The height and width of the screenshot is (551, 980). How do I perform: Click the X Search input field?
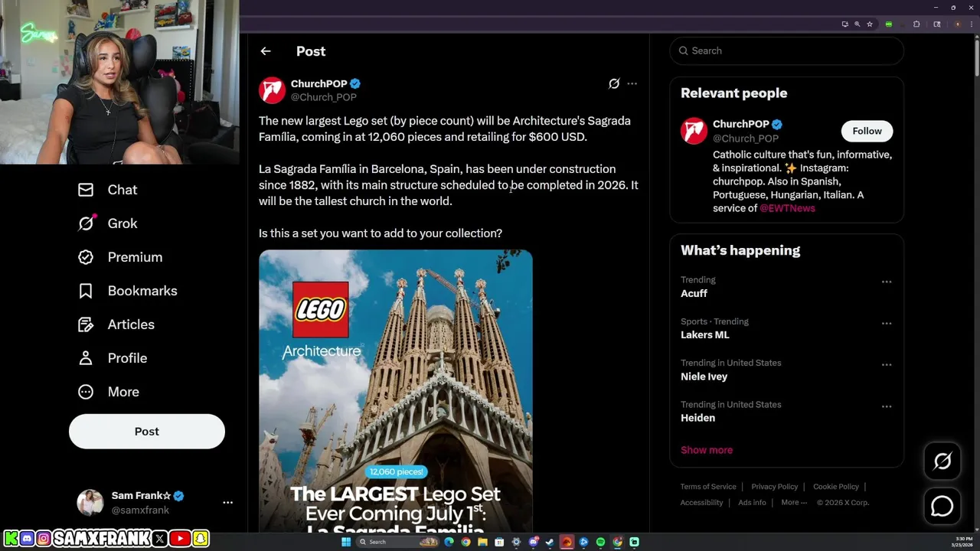[x=787, y=51]
